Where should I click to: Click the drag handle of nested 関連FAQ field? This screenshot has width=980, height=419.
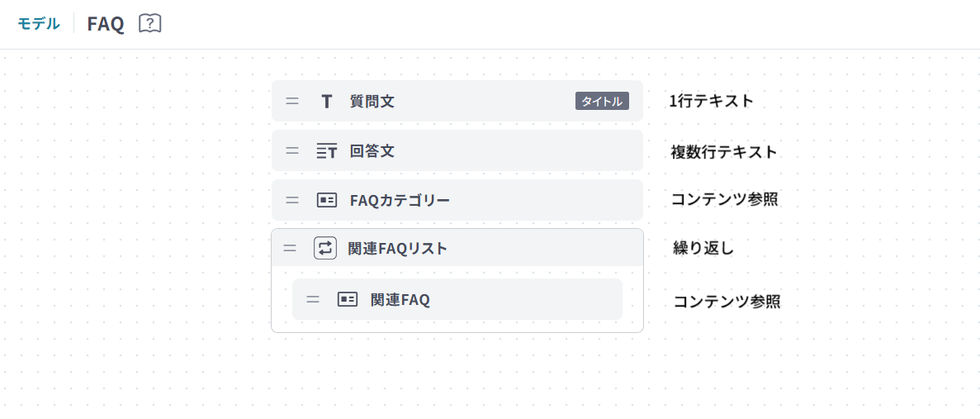(x=313, y=299)
